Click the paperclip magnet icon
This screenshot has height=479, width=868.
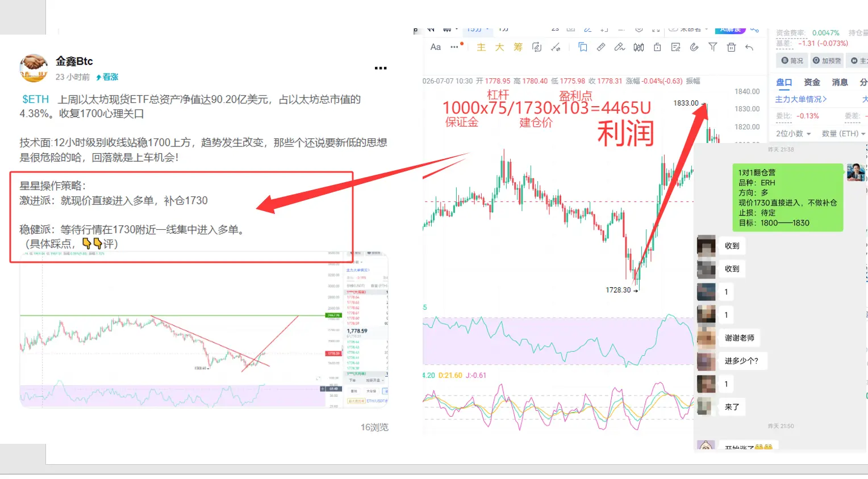(694, 47)
